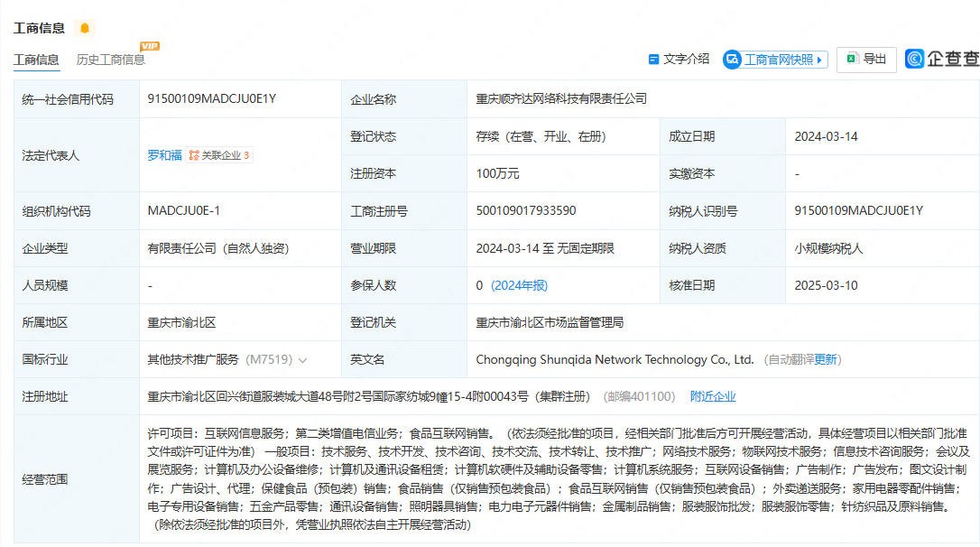Open the 历史工商信息 tab
The image size is (980, 547).
110,60
